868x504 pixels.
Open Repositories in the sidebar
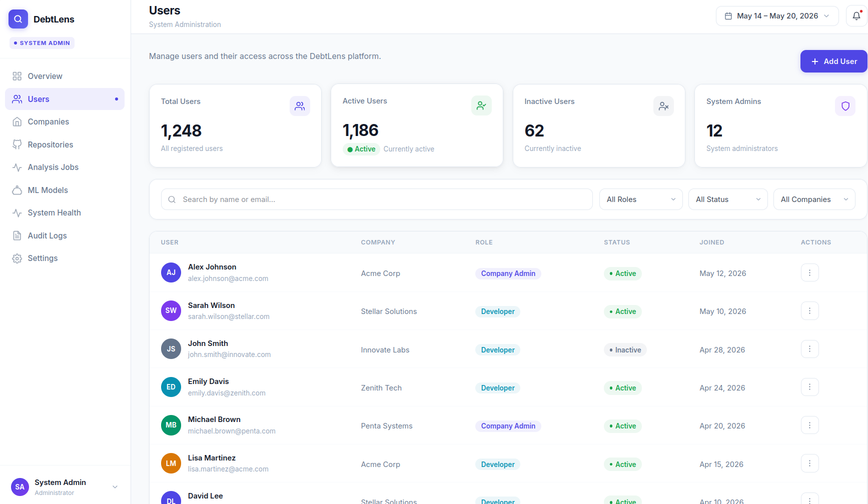(x=65, y=144)
